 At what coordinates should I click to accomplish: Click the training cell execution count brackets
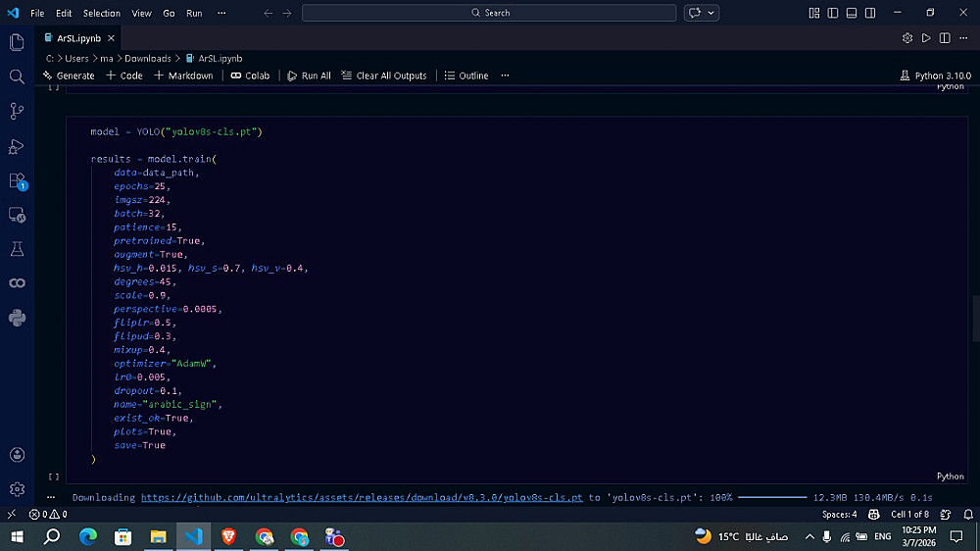54,477
